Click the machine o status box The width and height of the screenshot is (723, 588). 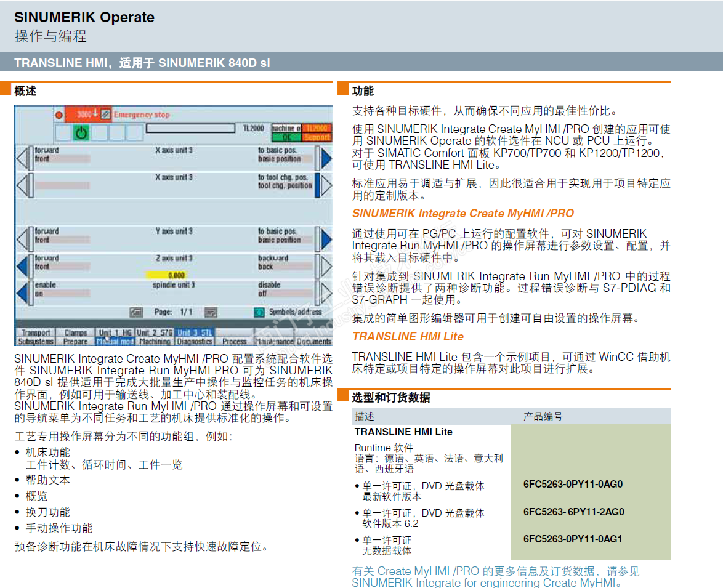(x=286, y=128)
